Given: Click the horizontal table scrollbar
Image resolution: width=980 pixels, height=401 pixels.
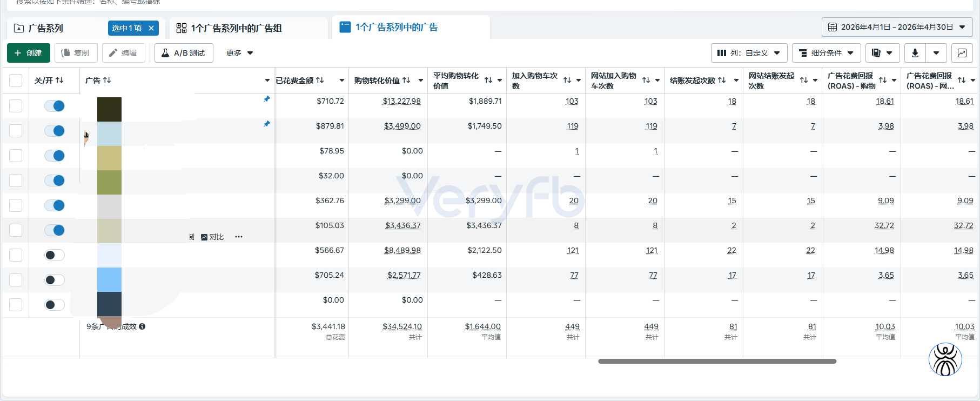Looking at the screenshot, I should pos(717,361).
